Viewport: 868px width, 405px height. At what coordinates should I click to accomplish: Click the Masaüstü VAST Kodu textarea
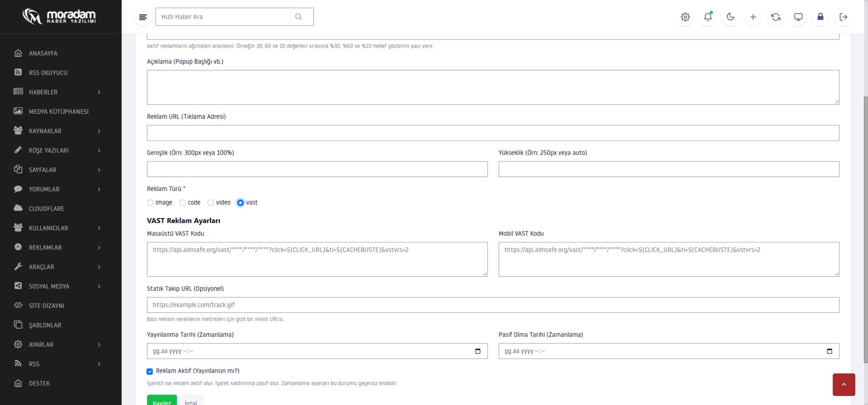[x=317, y=259]
